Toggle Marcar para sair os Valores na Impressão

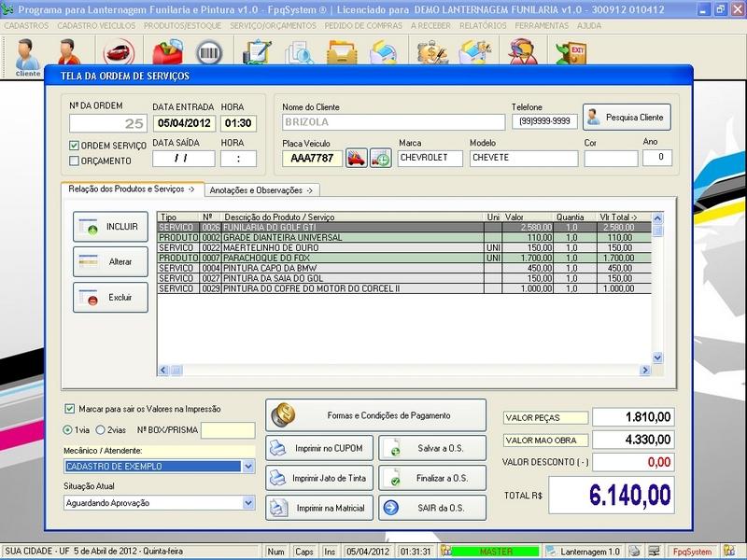[70, 409]
